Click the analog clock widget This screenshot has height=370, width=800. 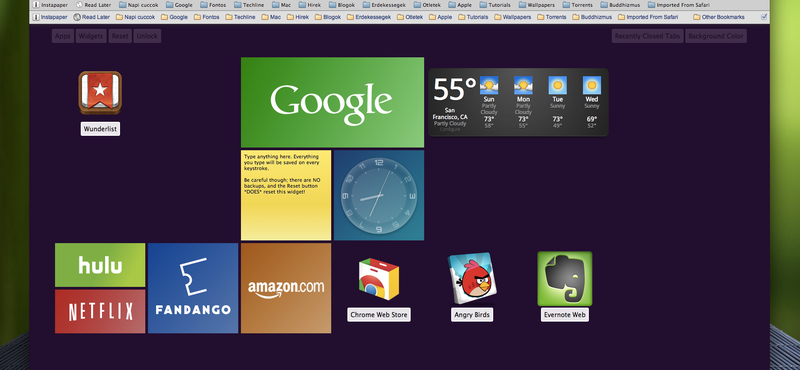379,195
